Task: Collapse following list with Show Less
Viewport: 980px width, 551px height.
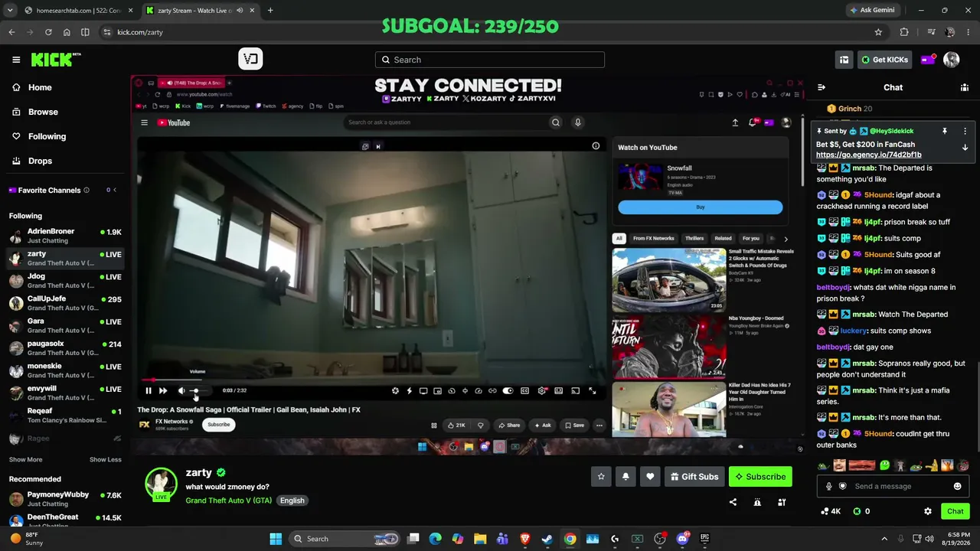Action: 105,459
